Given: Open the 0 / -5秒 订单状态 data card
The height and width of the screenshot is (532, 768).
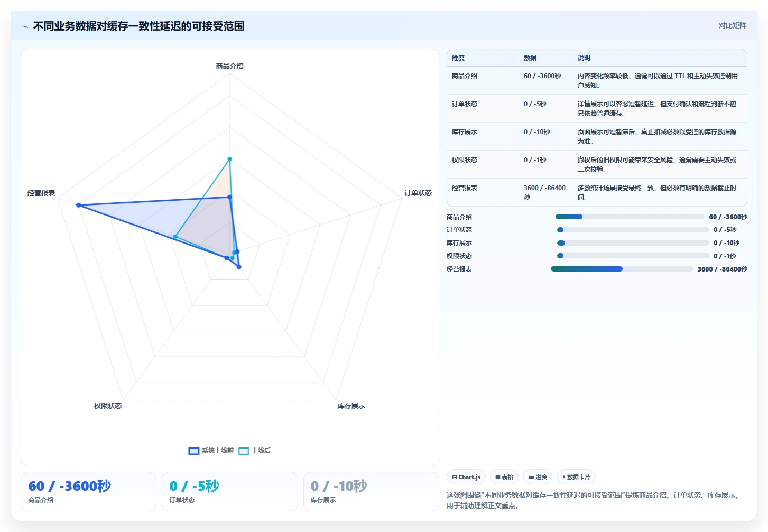Looking at the screenshot, I should coord(230,491).
